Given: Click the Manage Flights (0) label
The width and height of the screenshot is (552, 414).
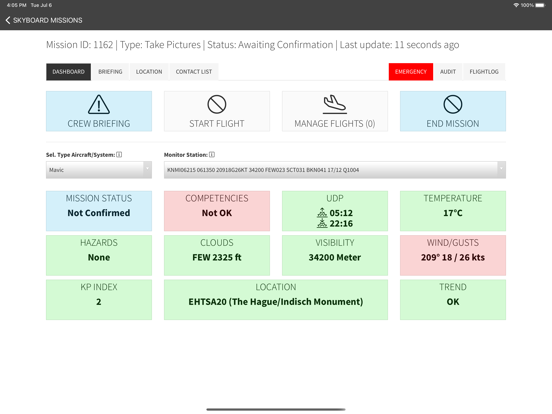Looking at the screenshot, I should tap(335, 124).
